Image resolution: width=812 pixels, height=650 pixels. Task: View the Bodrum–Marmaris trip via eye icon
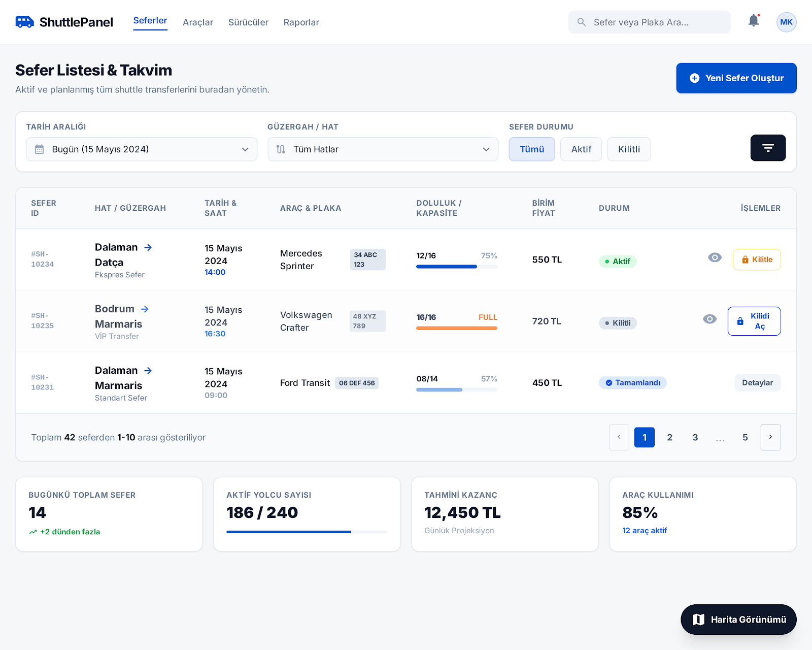[x=709, y=319]
